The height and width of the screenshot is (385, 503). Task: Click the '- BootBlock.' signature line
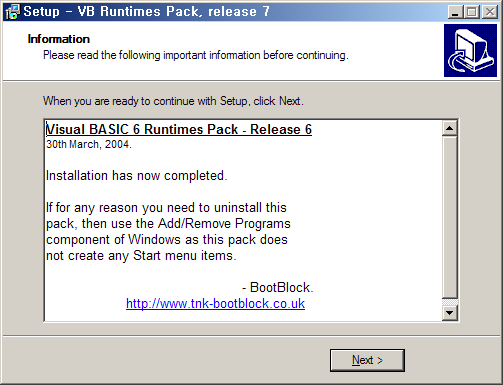(x=278, y=288)
